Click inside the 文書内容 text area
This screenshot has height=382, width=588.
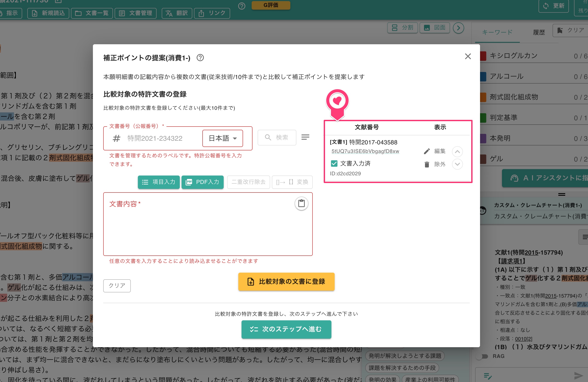tap(208, 224)
